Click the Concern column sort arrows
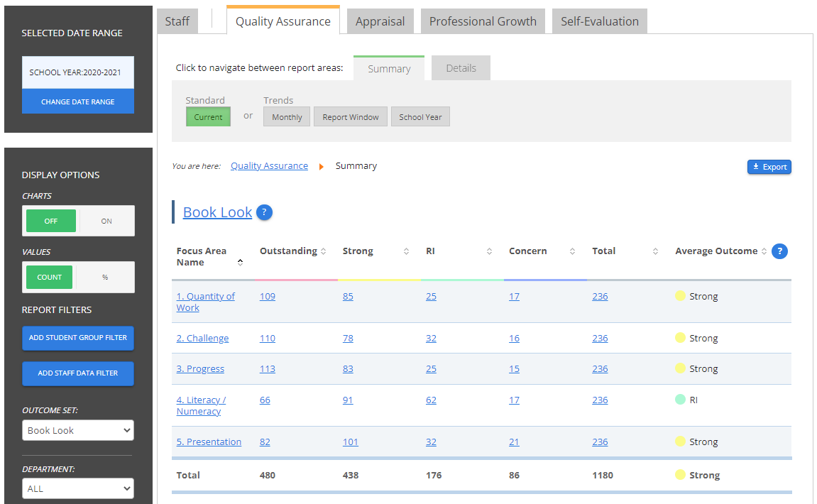 (x=572, y=251)
